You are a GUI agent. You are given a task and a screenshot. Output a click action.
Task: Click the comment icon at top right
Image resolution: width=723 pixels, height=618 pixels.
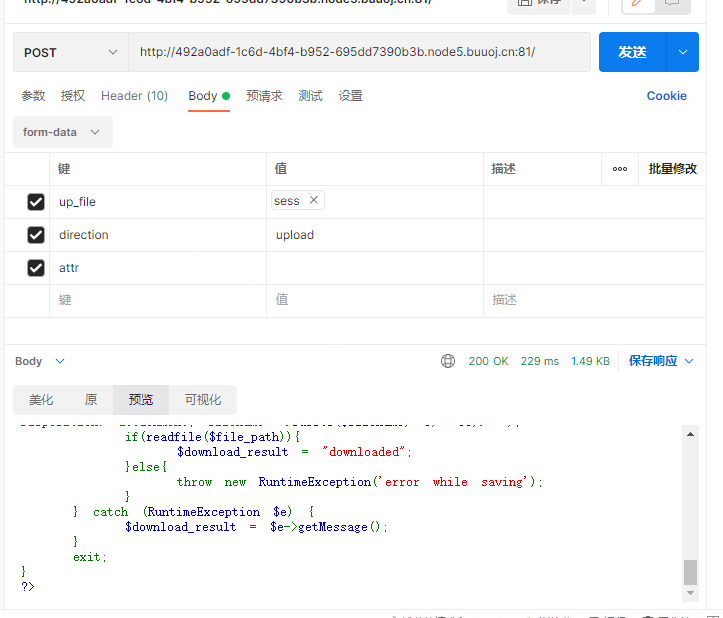click(x=672, y=3)
